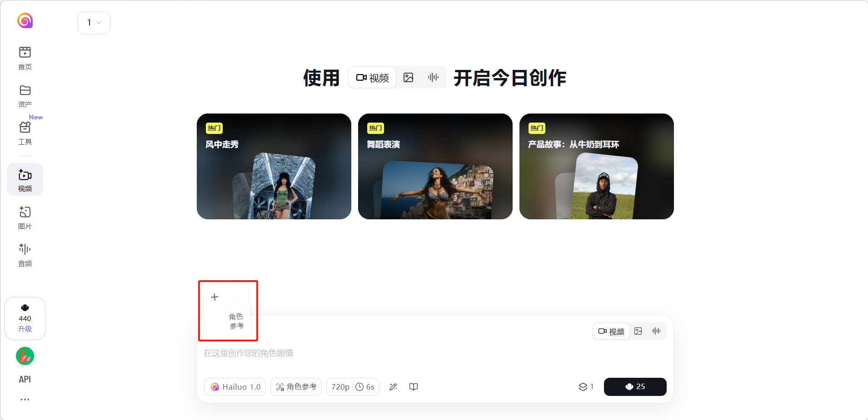Add a 角色参考 character reference image
Viewport: 868px width, 420px height.
tap(228, 311)
